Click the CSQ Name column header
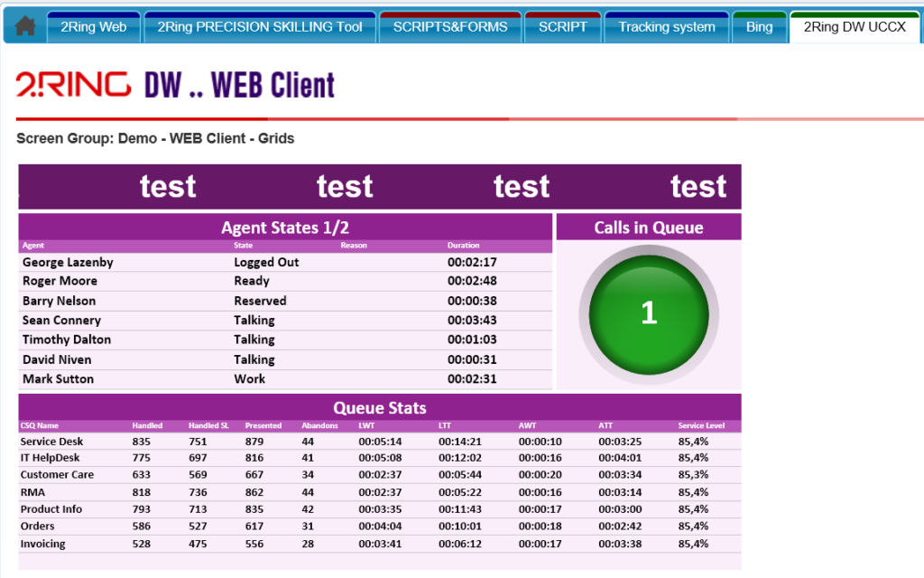This screenshot has height=578, width=924. click(39, 426)
